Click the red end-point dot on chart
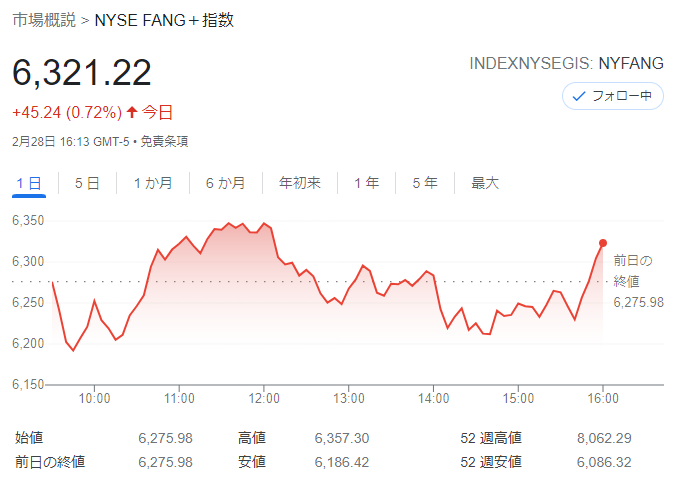678x480 pixels. pyautogui.click(x=603, y=243)
